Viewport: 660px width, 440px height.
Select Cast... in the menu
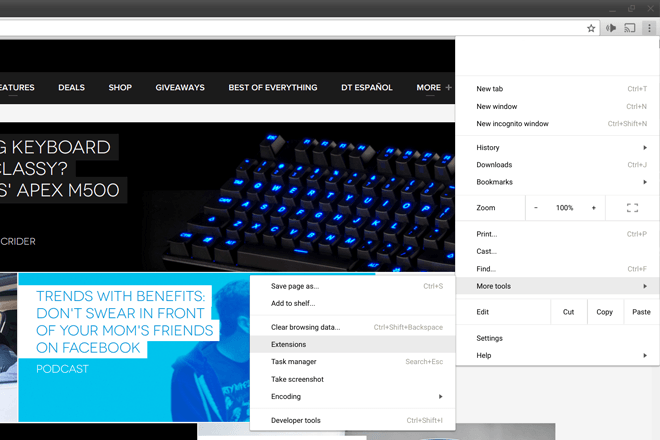coord(557,251)
